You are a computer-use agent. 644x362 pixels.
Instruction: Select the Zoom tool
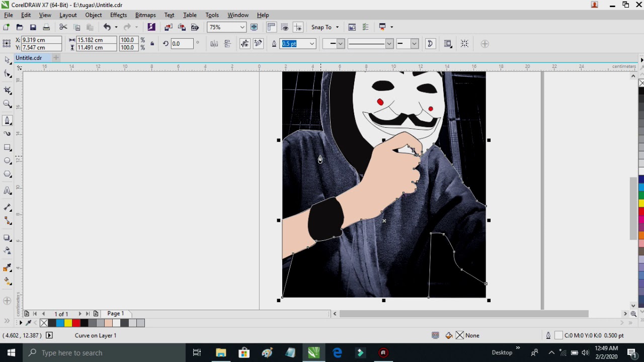tap(8, 104)
